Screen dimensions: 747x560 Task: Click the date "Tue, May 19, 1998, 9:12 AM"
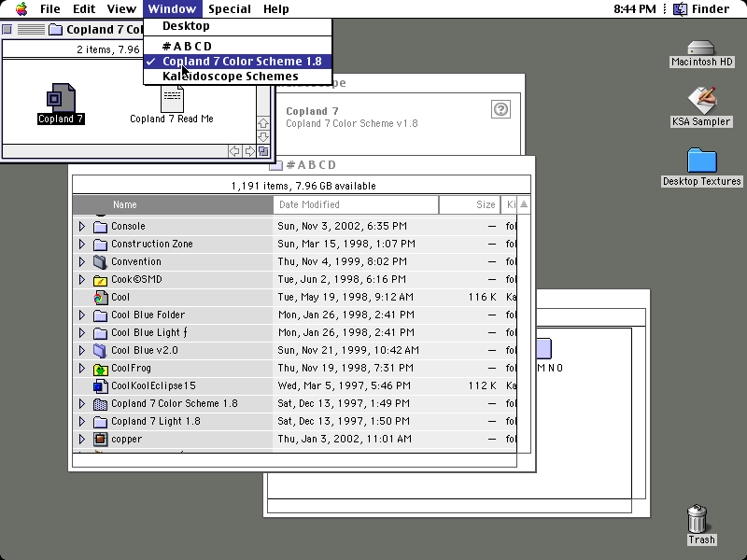tap(345, 297)
